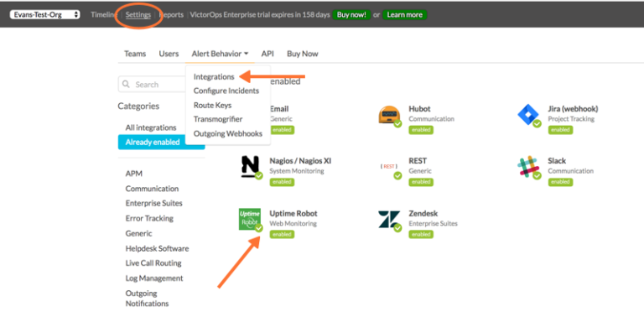The width and height of the screenshot is (644, 312).
Task: Filter by Error Tracking category
Action: click(x=149, y=218)
